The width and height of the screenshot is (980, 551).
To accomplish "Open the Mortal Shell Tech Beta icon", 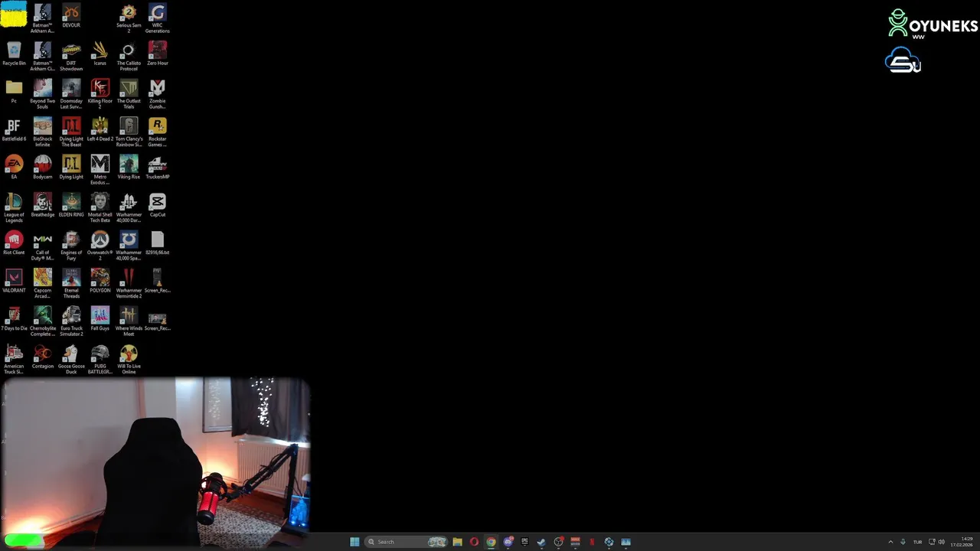I will tap(100, 207).
